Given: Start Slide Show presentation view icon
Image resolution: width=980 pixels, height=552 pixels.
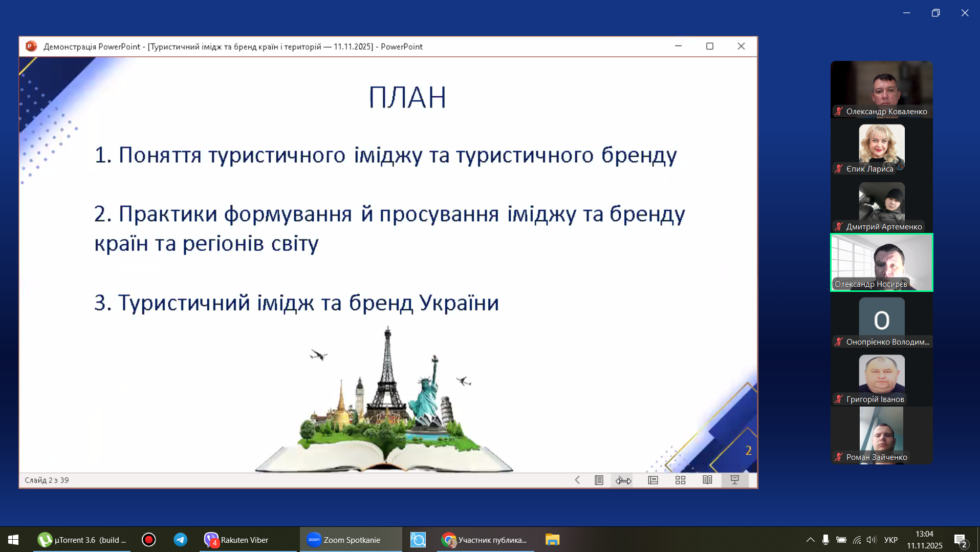Looking at the screenshot, I should pyautogui.click(x=735, y=480).
